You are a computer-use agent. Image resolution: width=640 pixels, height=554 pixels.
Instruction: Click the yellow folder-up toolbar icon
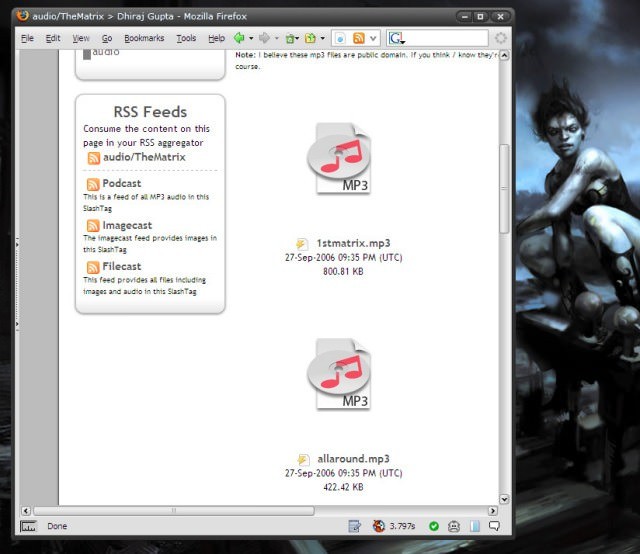click(310, 38)
